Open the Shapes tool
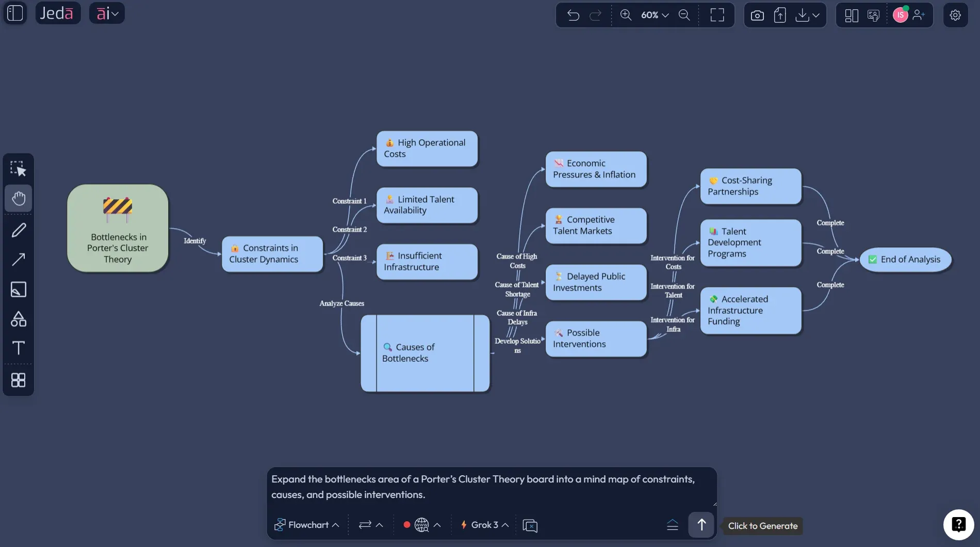 [19, 319]
